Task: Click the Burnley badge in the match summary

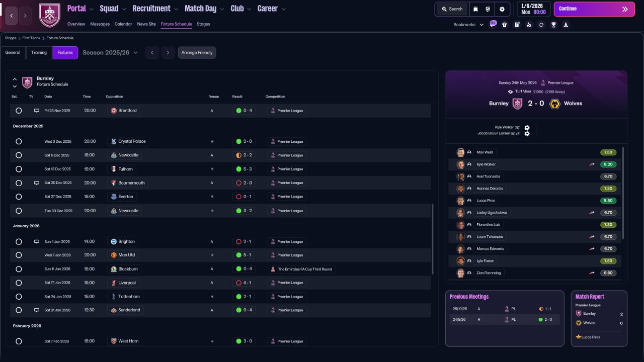Action: pyautogui.click(x=517, y=104)
